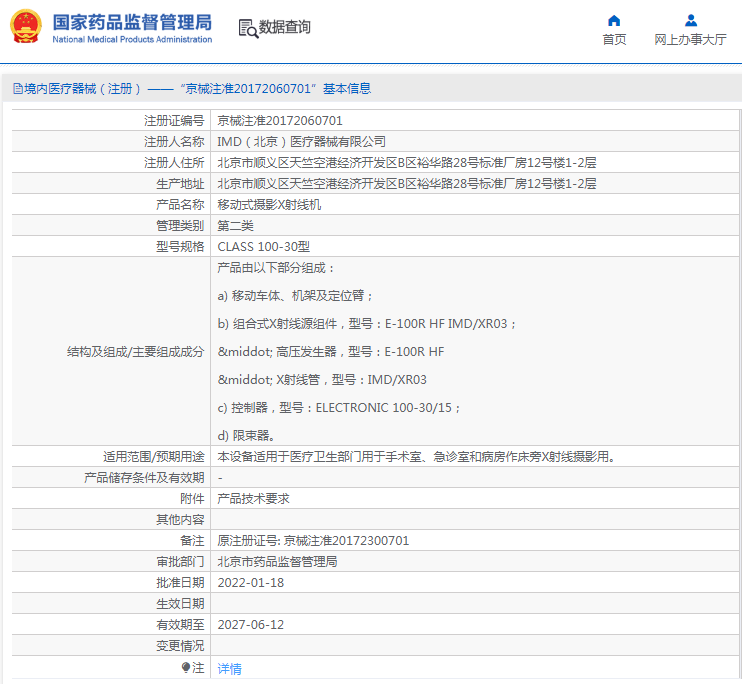Image resolution: width=742 pixels, height=684 pixels.
Task: Click the 国家药品监督管理局 site title
Action: coord(132,22)
